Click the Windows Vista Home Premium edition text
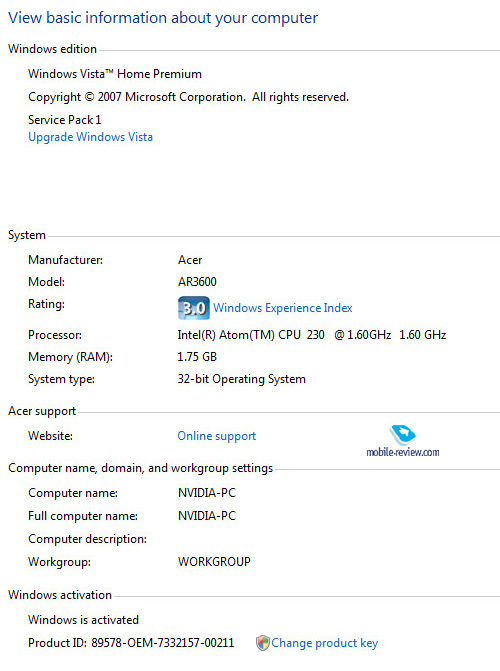500x671 pixels. tap(115, 74)
